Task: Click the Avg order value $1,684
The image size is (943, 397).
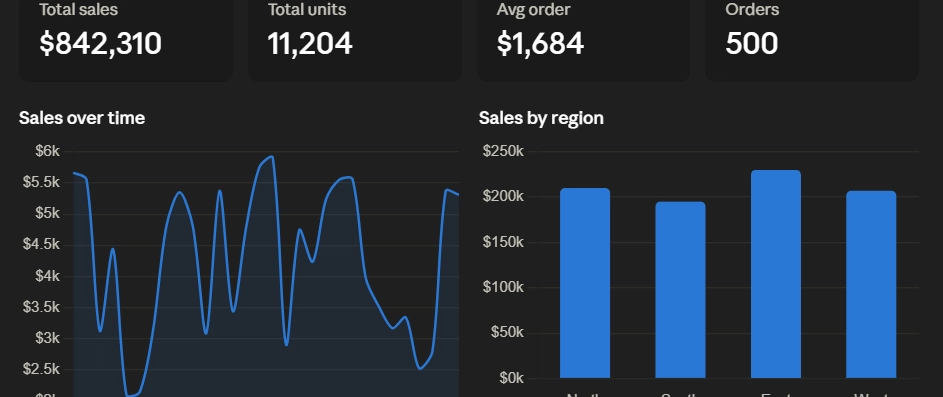Action: (x=540, y=43)
